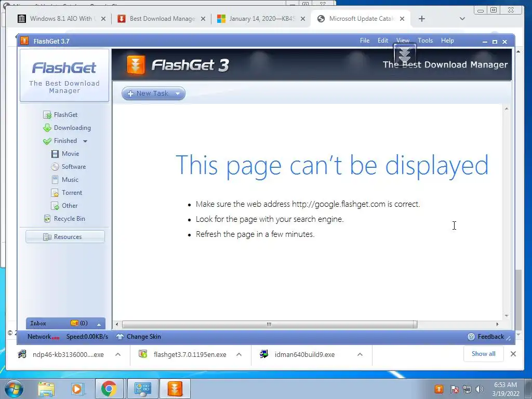Open a new browser tab
Image resolution: width=532 pixels, height=399 pixels.
point(422,19)
